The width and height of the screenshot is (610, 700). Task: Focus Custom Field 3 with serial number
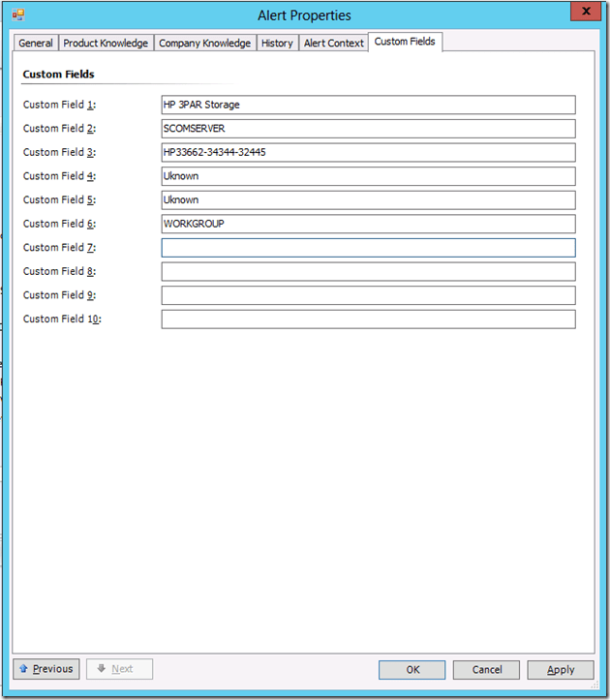pos(368,152)
